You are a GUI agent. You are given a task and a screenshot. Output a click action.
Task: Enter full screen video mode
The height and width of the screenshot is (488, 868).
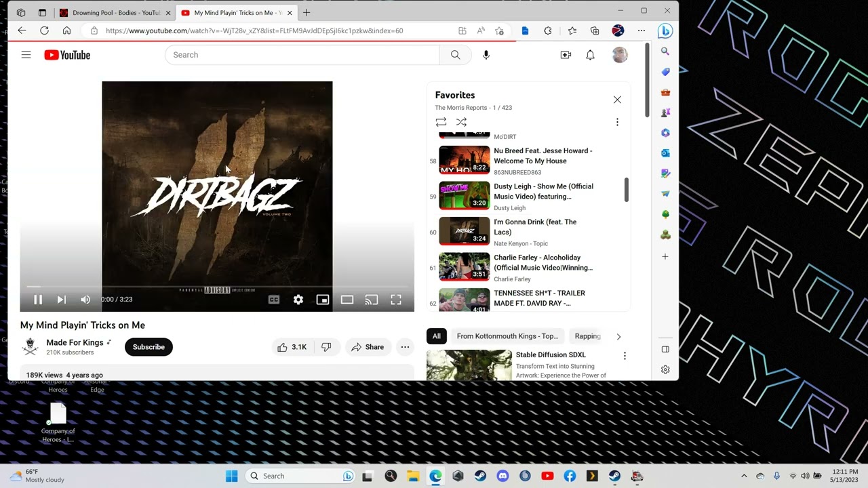(396, 300)
